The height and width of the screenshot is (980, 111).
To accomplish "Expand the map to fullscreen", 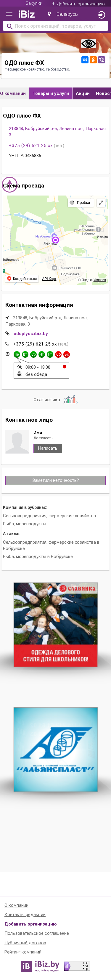I will 101,203.
